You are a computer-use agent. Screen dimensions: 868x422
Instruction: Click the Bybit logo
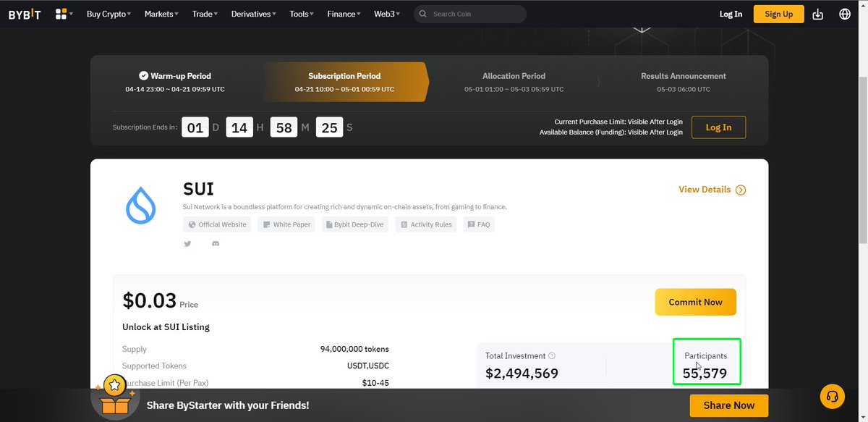(25, 14)
